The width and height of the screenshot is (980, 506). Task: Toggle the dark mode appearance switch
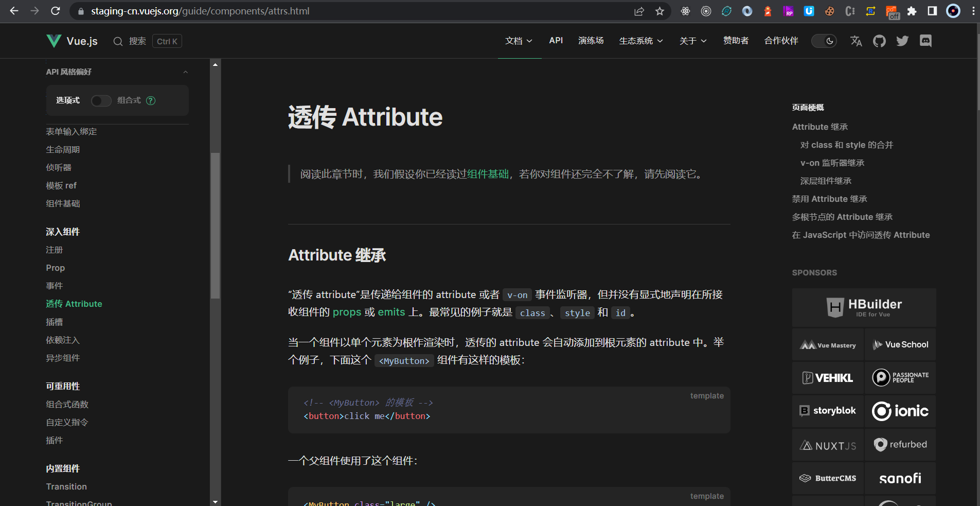pyautogui.click(x=824, y=41)
